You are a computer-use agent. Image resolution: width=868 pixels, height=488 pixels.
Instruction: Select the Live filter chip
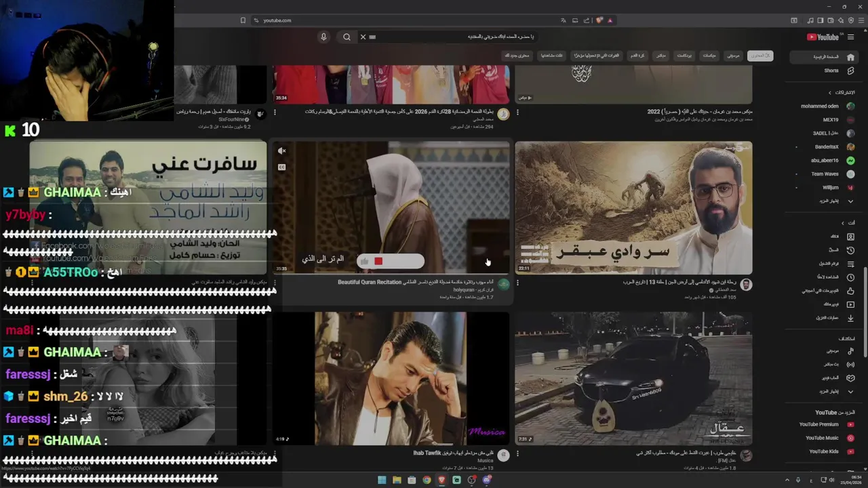point(660,56)
